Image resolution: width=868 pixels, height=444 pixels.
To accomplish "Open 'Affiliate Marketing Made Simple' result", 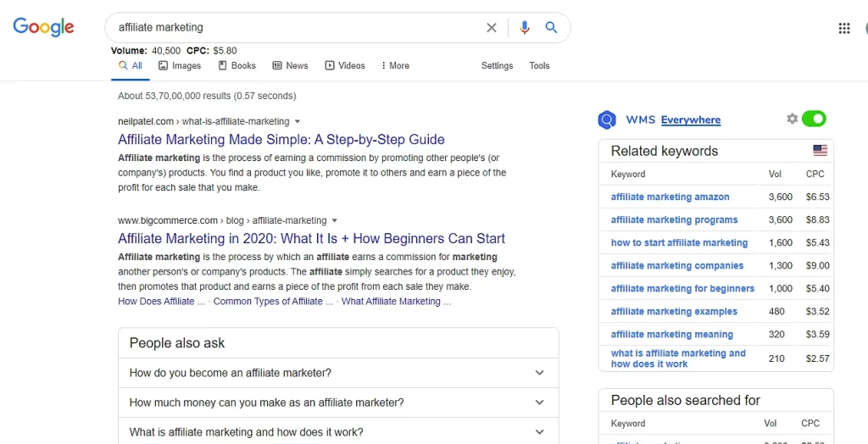I will click(281, 139).
